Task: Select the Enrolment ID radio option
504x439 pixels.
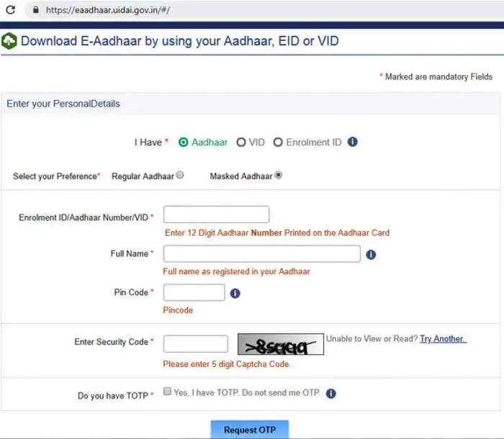Action: pos(278,142)
